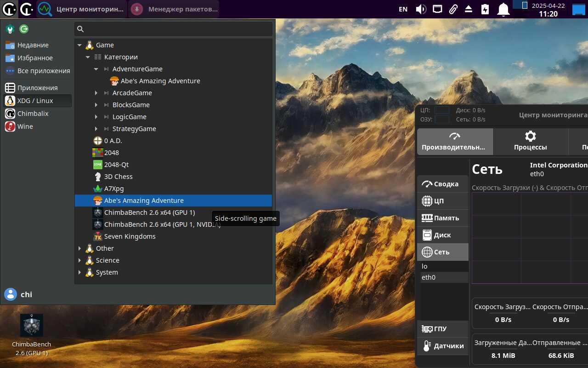The width and height of the screenshot is (588, 368).
Task: Collapse the Категории node
Action: [88, 57]
